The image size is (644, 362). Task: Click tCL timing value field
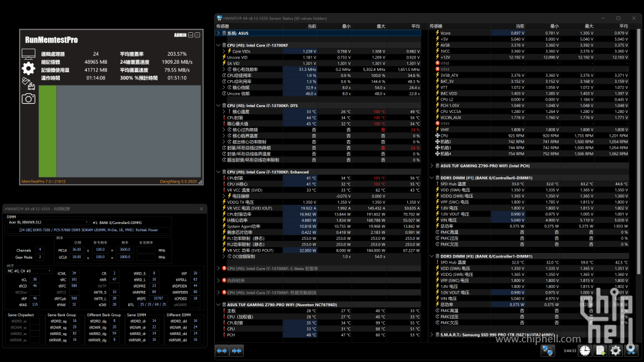coord(35,279)
